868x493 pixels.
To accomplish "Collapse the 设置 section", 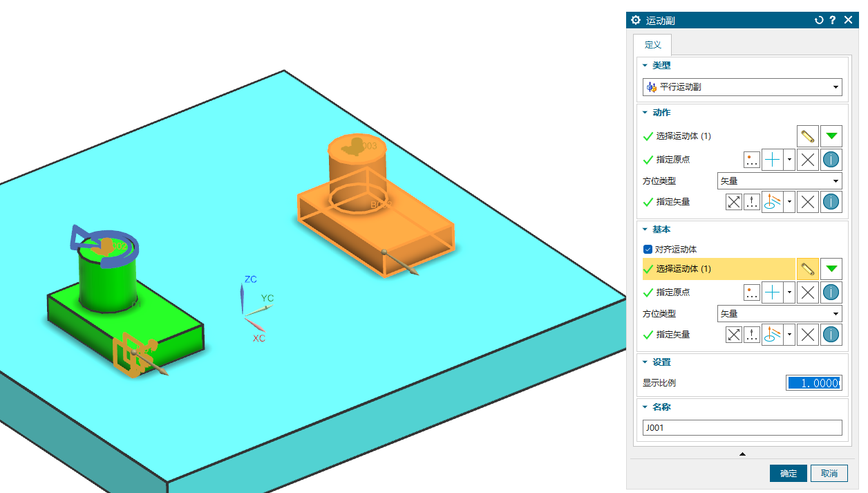I will (x=645, y=362).
